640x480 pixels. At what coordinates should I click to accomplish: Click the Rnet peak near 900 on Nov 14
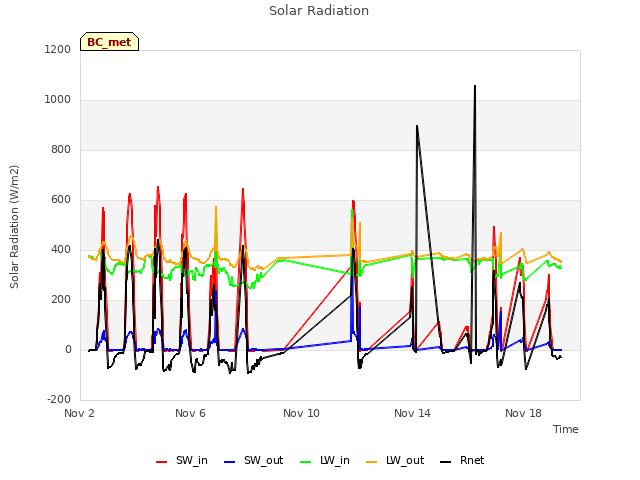[417, 126]
